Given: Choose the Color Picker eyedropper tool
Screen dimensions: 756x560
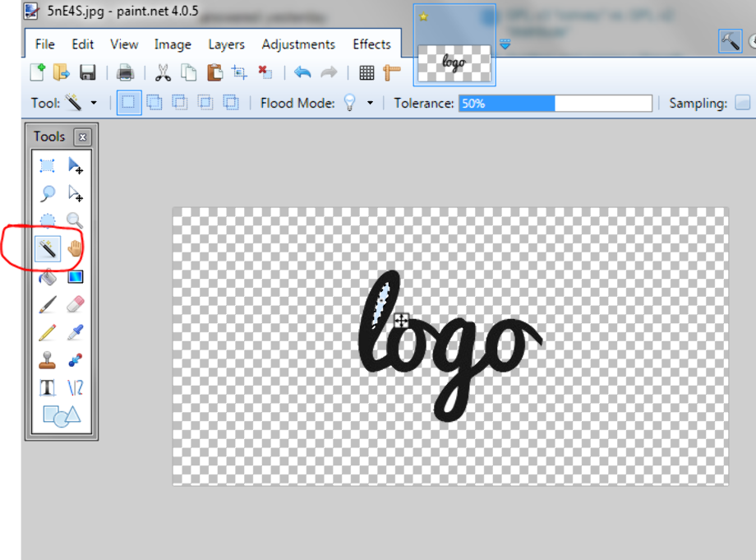Looking at the screenshot, I should coord(75,332).
